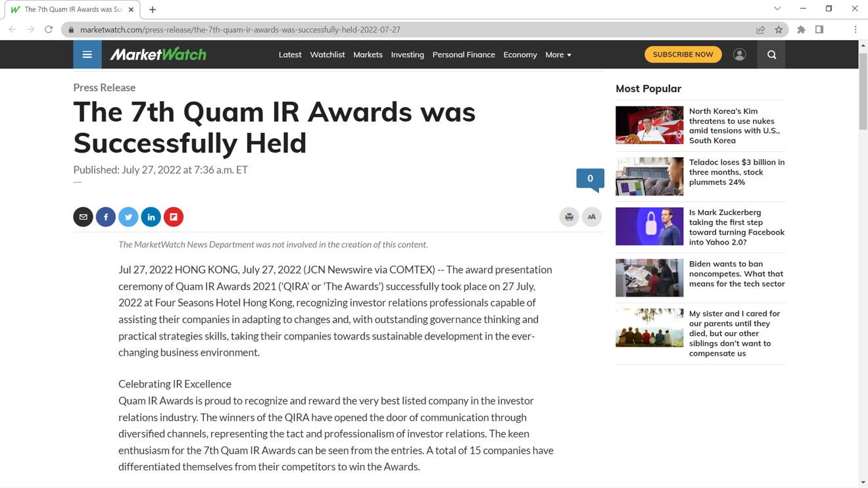Open the MarketWatch hamburger menu

click(x=87, y=55)
